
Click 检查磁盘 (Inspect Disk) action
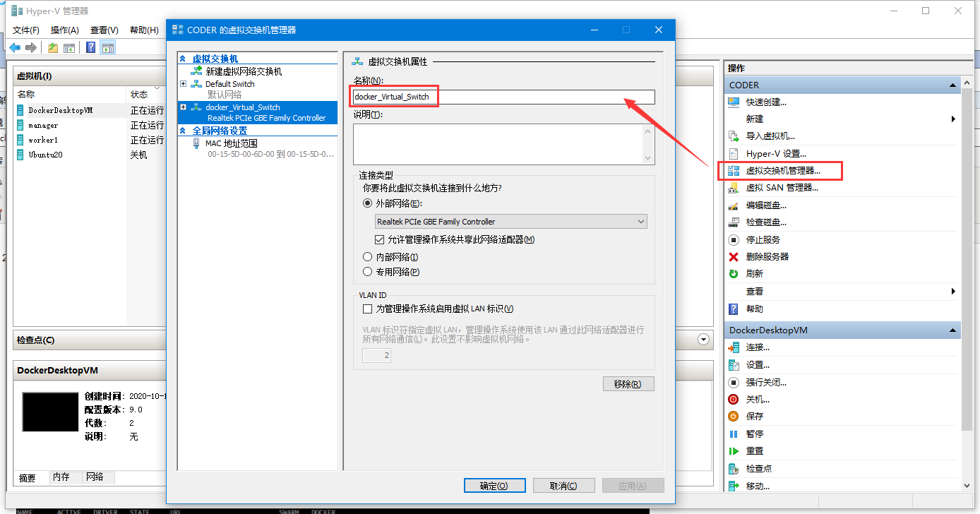766,222
